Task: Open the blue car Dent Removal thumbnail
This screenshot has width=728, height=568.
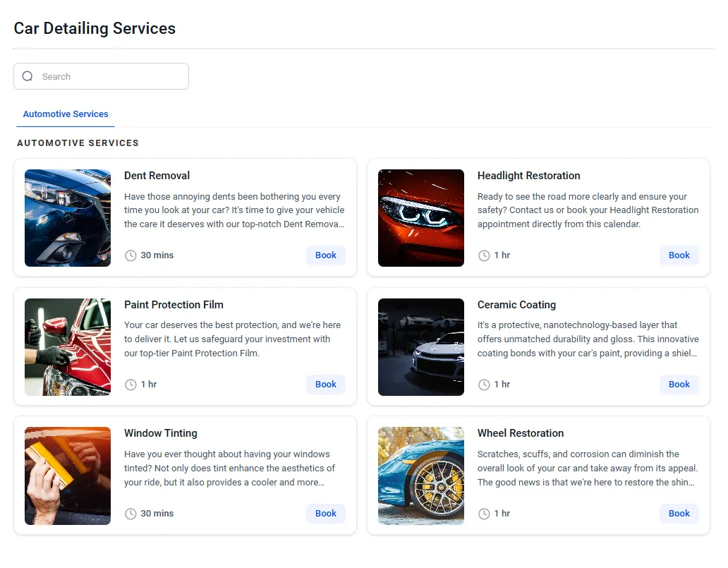Action: tap(68, 218)
